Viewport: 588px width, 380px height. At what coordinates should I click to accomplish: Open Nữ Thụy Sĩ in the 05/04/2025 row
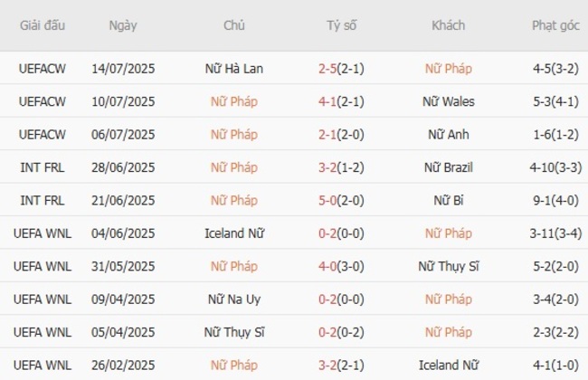click(x=234, y=332)
